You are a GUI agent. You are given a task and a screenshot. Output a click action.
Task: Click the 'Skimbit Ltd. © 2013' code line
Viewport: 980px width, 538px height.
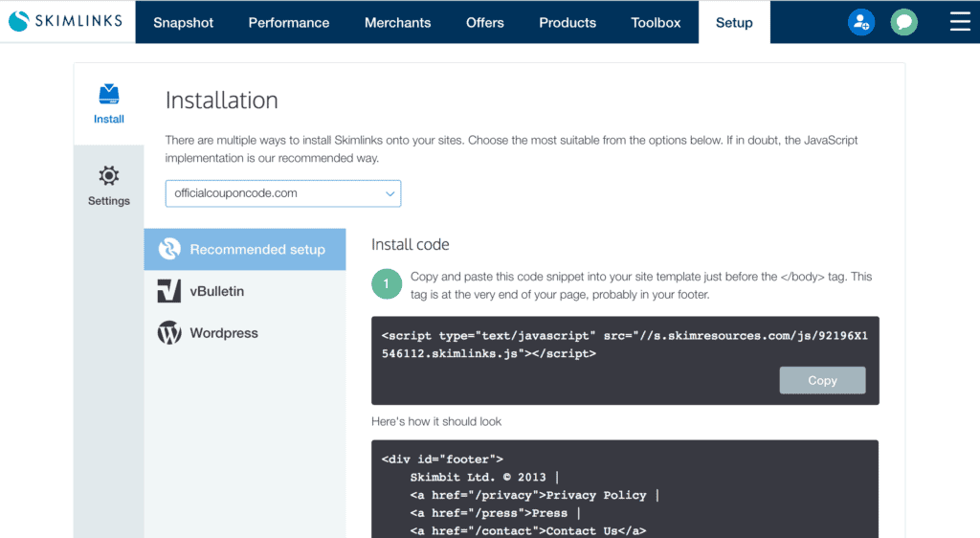point(484,478)
